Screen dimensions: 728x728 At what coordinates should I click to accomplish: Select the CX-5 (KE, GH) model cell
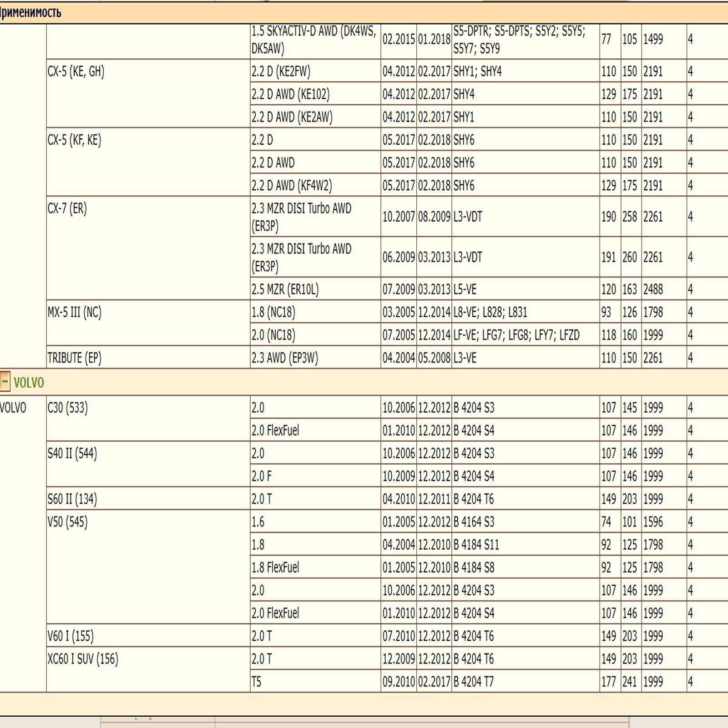76,71
